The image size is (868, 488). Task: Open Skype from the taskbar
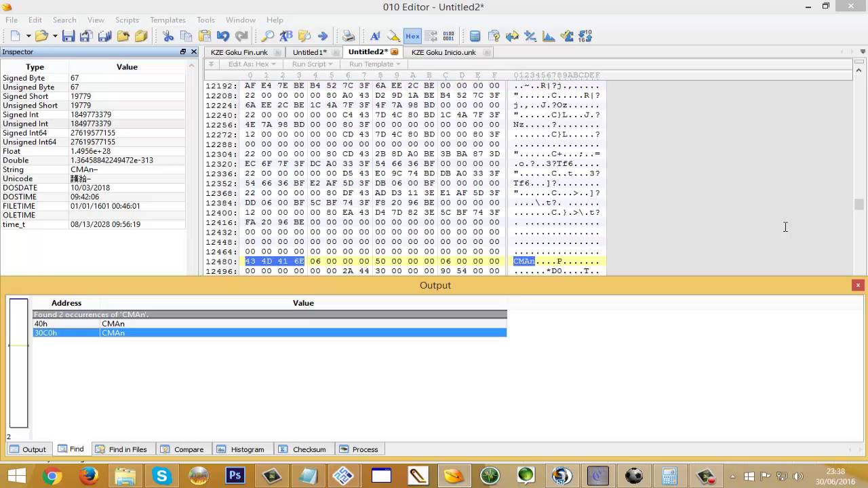161,476
